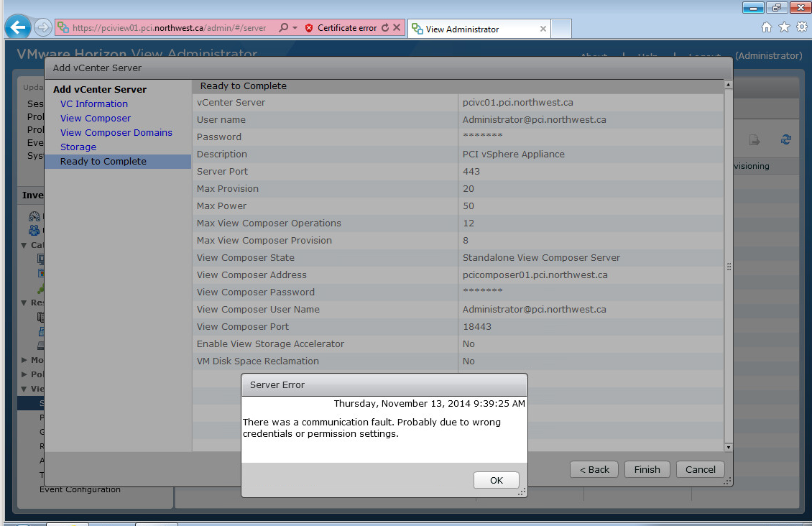Expand the Monitoring tree section

click(24, 360)
